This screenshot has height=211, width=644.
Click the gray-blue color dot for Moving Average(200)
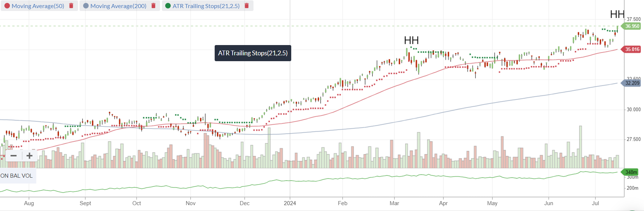[x=86, y=6]
